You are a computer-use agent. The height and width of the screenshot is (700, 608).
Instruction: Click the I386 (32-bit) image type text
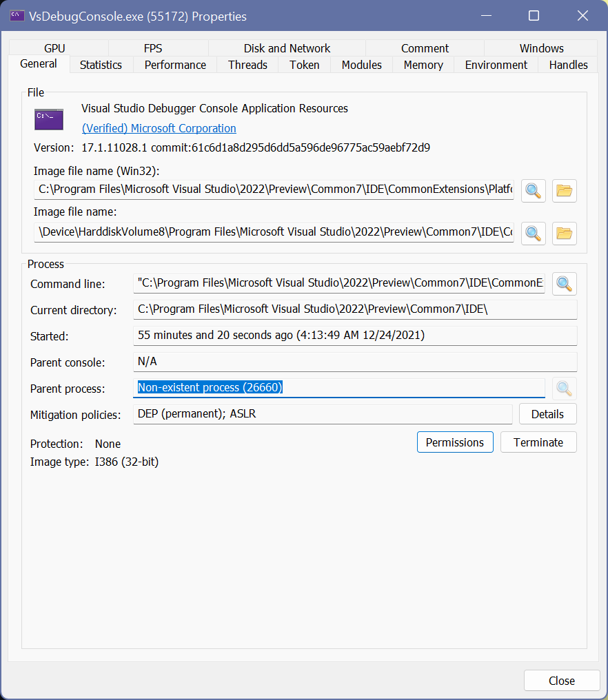click(127, 462)
